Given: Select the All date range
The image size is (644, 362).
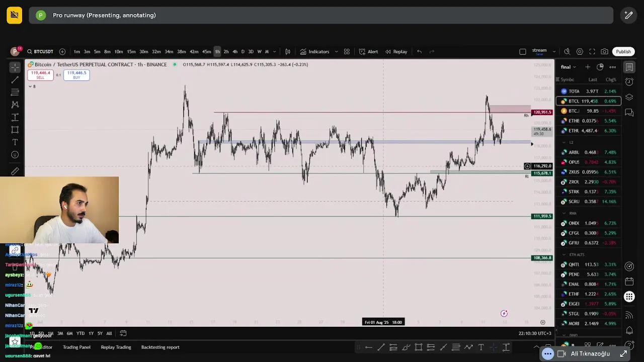Looking at the screenshot, I should coord(109,333).
